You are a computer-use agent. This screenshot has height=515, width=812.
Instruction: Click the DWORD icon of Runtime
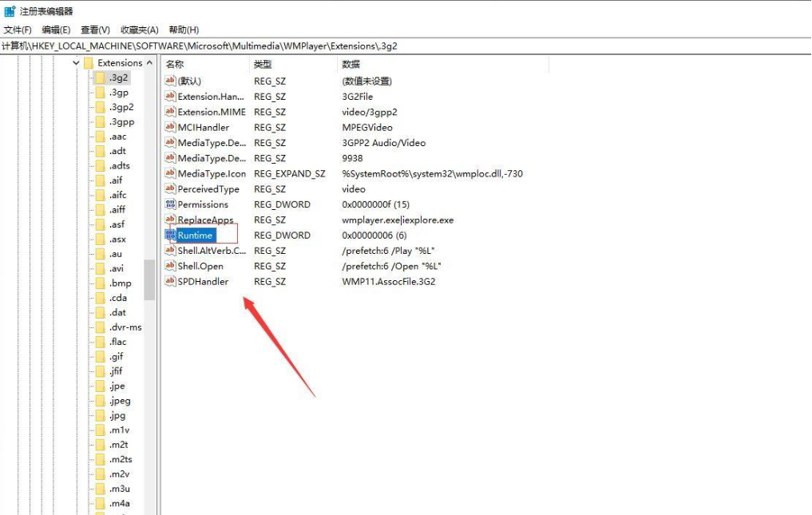coord(170,236)
